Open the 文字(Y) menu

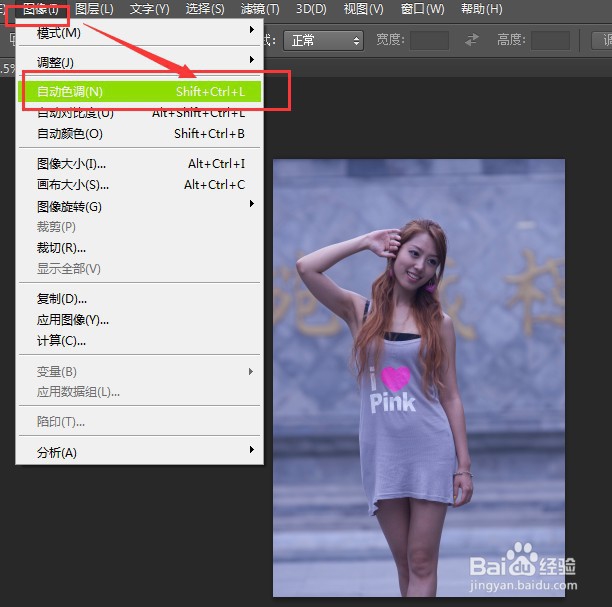(149, 9)
